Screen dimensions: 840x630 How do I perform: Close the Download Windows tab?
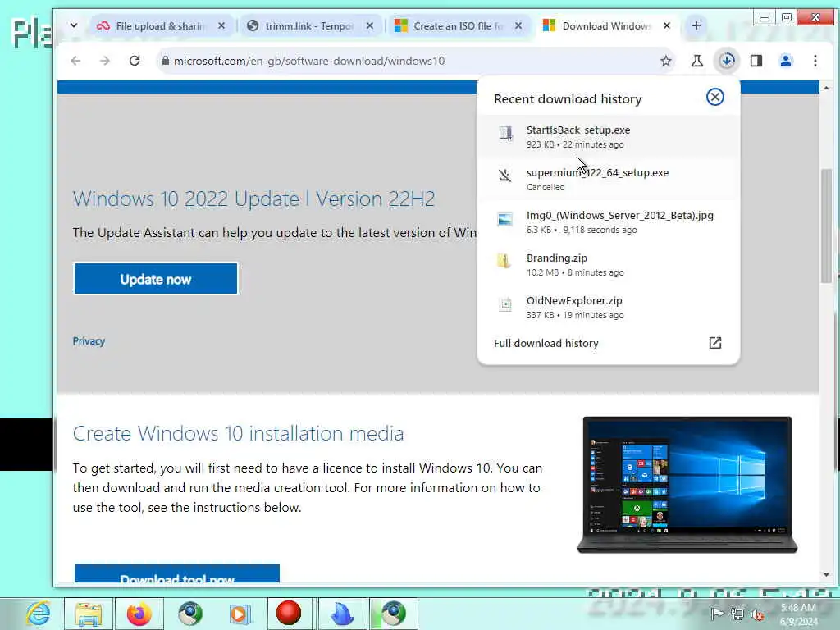666,25
